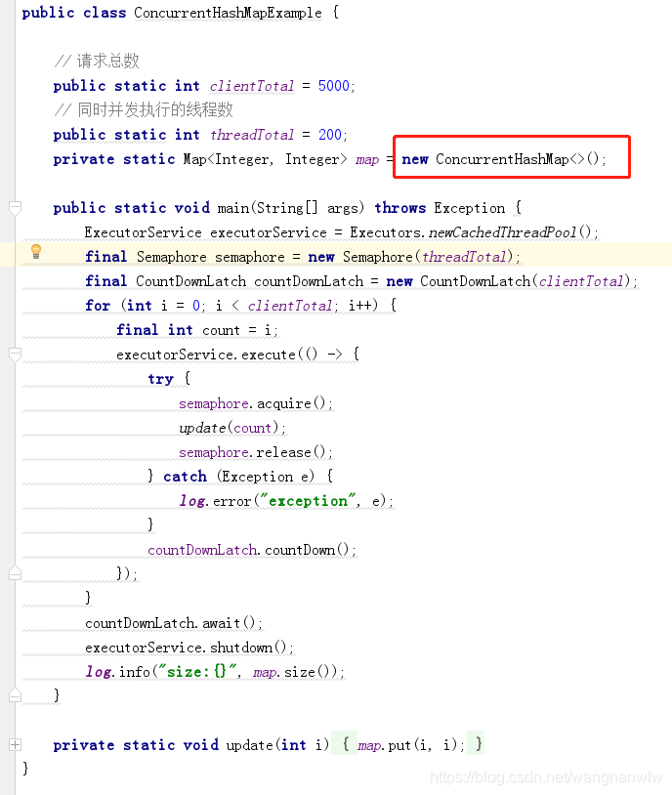Click Executors.newCachedThreadPool() call
672x795 pixels.
click(471, 232)
